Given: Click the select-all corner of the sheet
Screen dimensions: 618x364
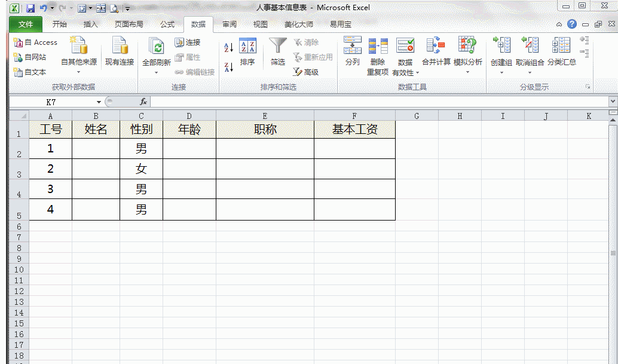Looking at the screenshot, I should click(19, 116).
